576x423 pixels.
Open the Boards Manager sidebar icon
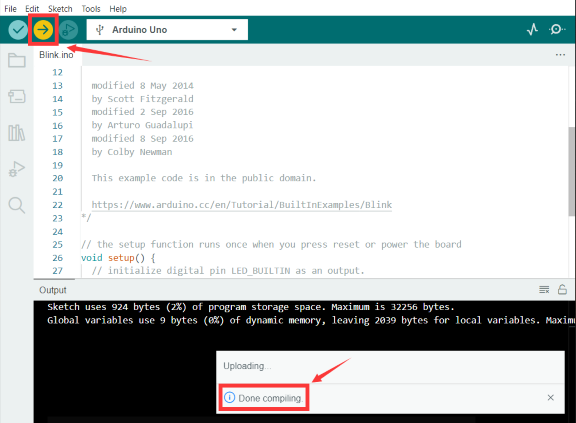pyautogui.click(x=17, y=97)
